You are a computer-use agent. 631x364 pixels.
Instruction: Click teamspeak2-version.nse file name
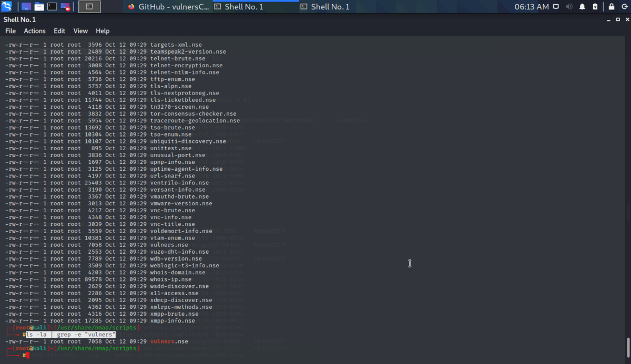point(188,51)
